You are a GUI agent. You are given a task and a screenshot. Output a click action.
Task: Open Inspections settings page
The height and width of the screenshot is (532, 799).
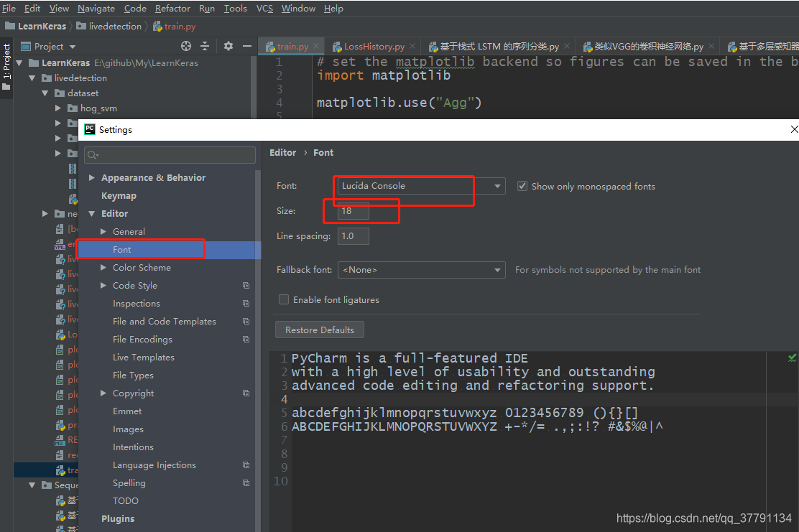137,304
